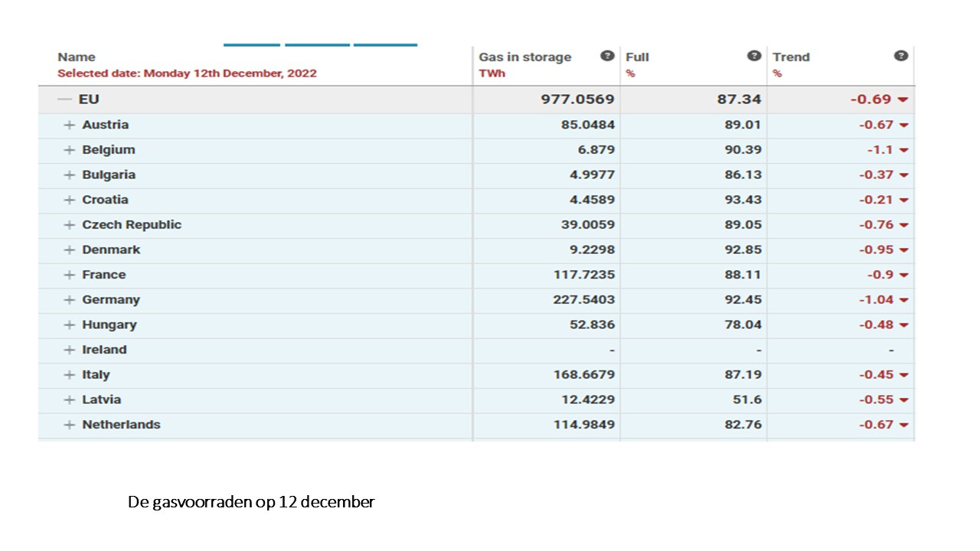Expand the Belgium row

[70, 150]
